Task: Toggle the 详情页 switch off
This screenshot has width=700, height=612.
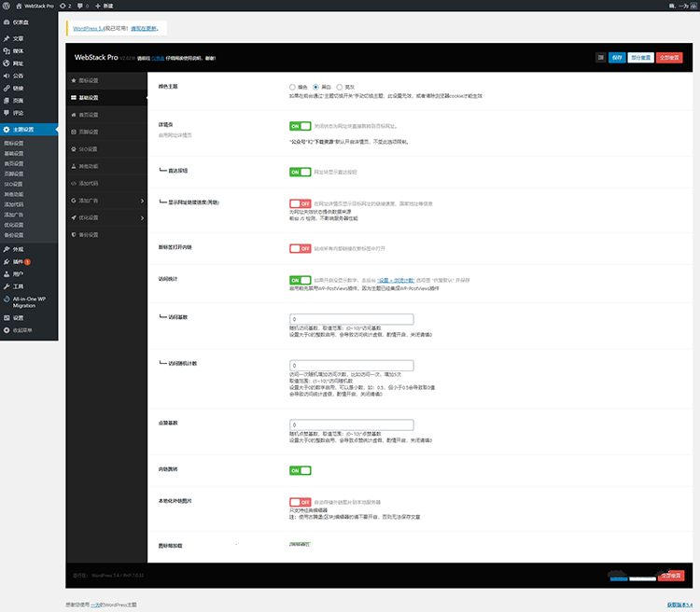Action: (x=300, y=125)
